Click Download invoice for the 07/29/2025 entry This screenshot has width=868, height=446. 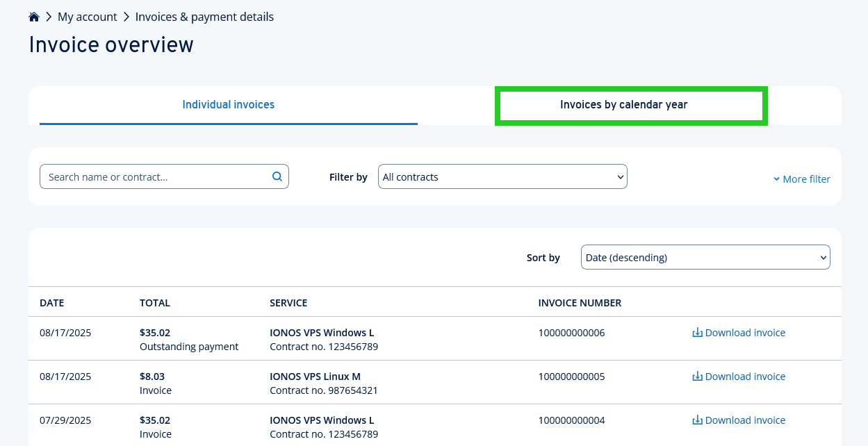coord(745,420)
